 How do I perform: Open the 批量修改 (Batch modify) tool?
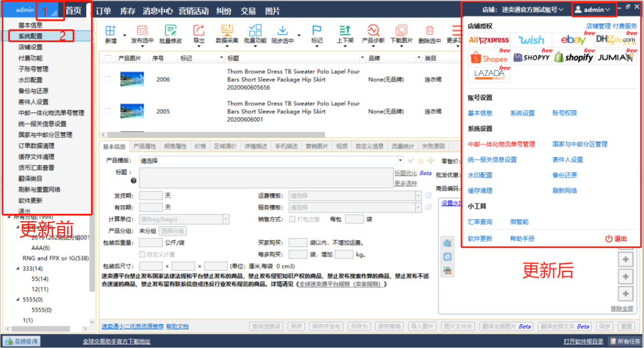[x=171, y=30]
